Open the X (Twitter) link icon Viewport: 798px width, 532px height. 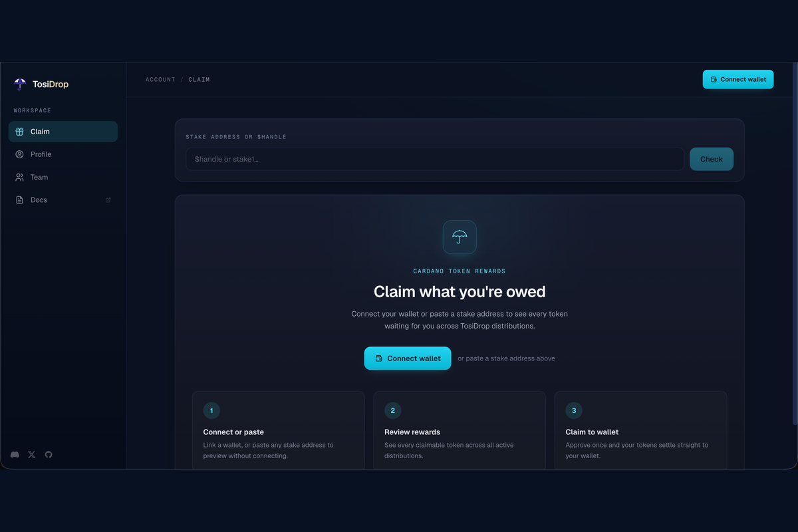(x=32, y=455)
